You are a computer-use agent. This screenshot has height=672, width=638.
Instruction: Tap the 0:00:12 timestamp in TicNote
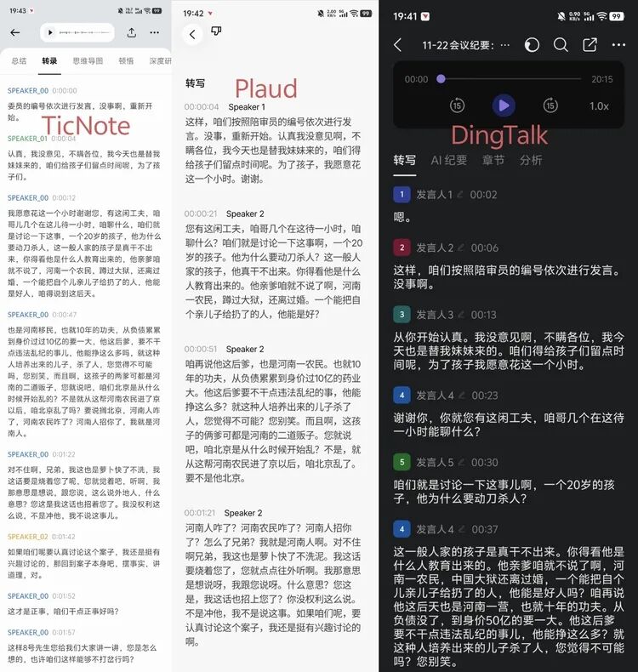pyautogui.click(x=64, y=198)
